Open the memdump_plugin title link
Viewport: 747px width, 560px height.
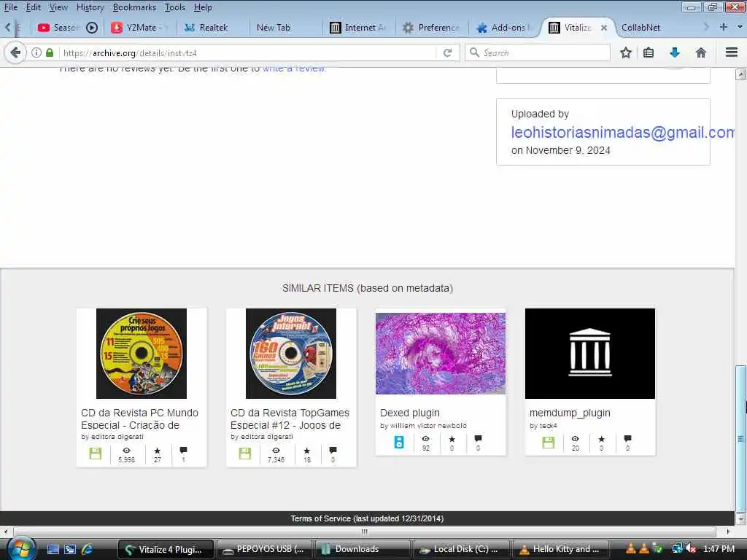click(x=570, y=413)
